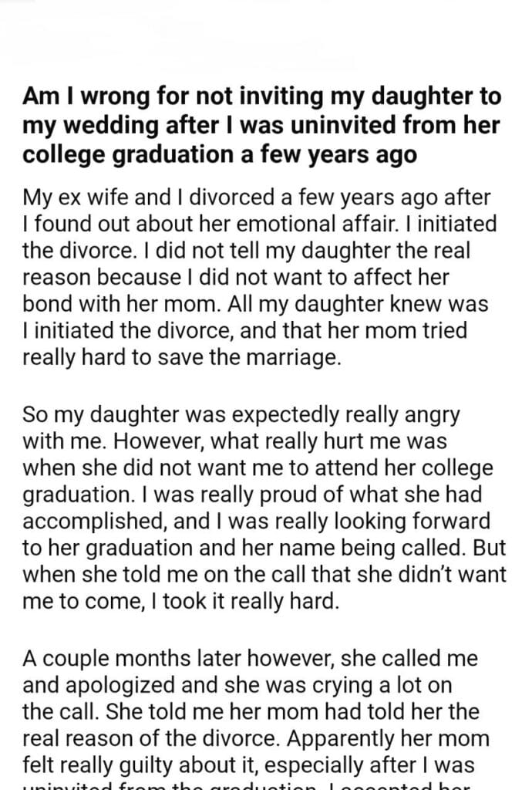532x790 pixels.
Task: Click "college graduation" in the bold title
Action: tap(124, 154)
